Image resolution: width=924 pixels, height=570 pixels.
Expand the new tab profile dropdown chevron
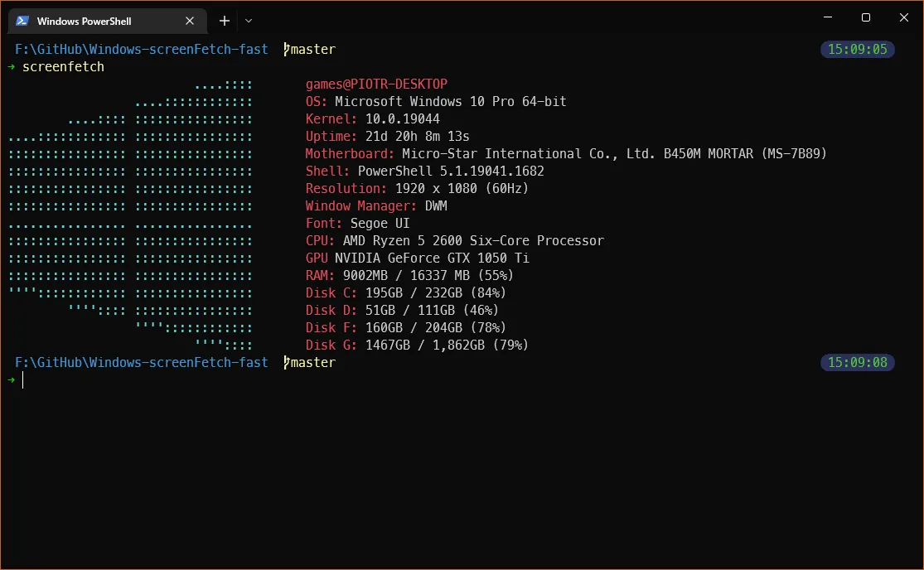click(x=249, y=21)
